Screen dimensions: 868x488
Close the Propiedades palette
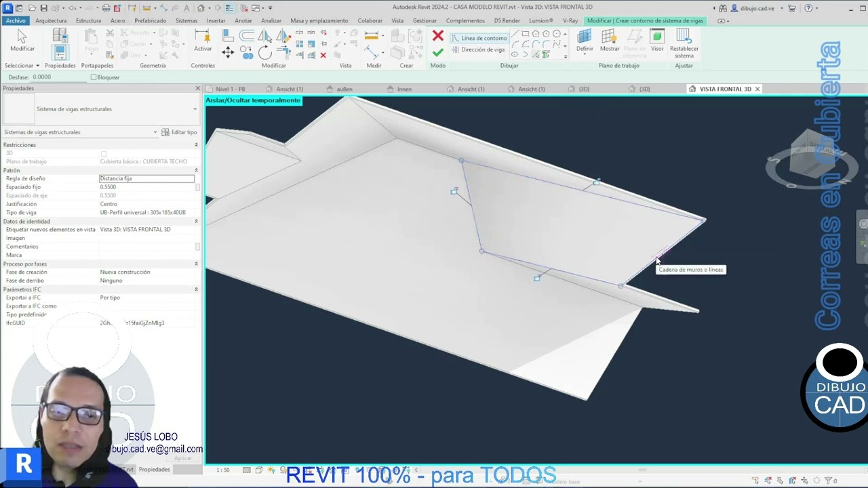[x=197, y=89]
